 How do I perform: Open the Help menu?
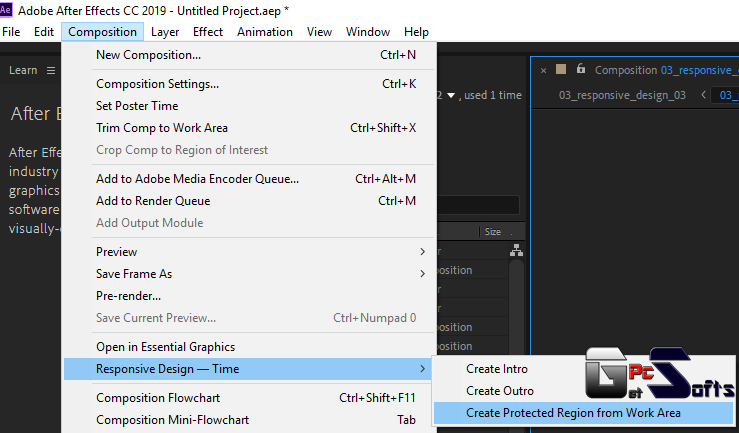pos(416,32)
